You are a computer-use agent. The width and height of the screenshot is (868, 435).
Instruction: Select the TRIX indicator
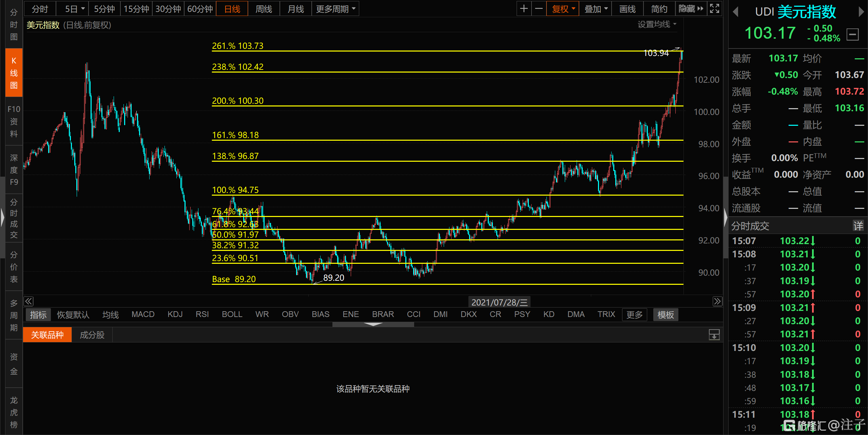point(606,314)
